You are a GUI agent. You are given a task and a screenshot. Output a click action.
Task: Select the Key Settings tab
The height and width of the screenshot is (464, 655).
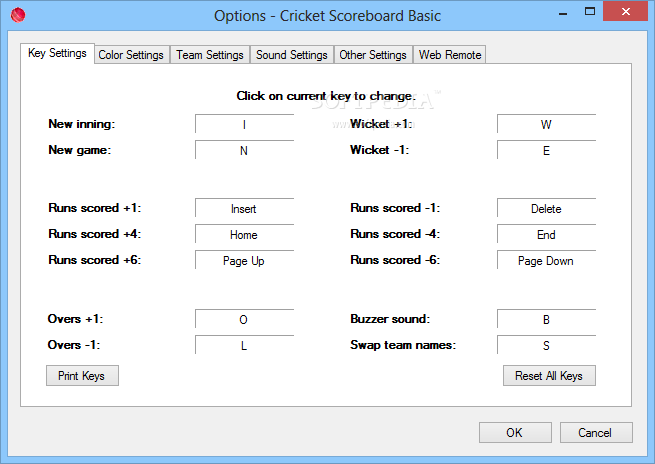[x=57, y=53]
